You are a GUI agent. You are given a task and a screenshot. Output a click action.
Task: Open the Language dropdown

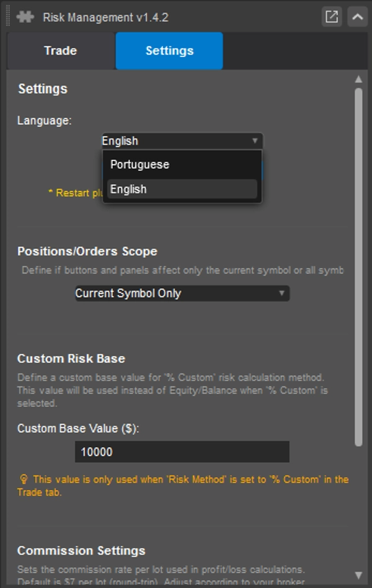182,141
